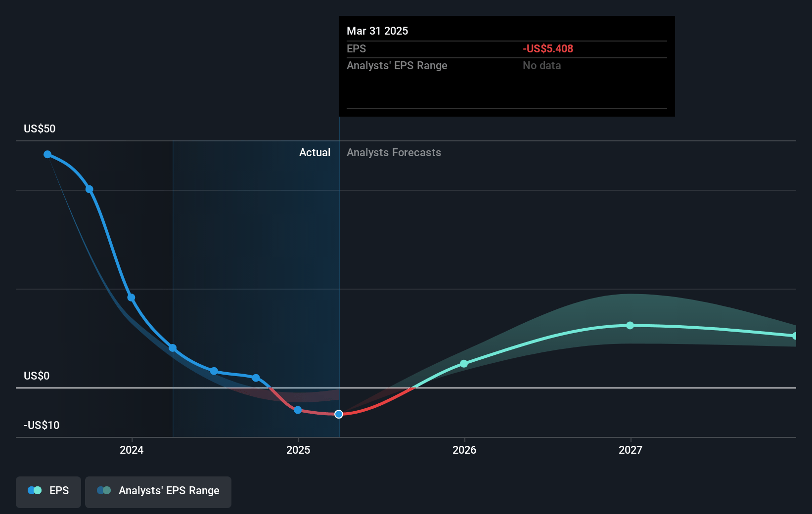Image resolution: width=812 pixels, height=514 pixels.
Task: Click the first EPS data point near US$50
Action: 47,155
